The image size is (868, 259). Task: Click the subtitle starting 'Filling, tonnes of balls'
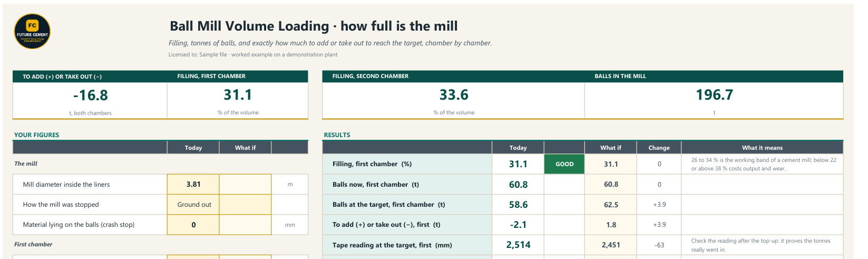tap(330, 43)
